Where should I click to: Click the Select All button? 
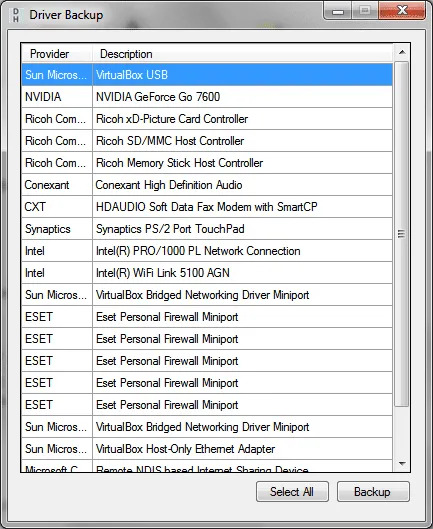click(292, 492)
